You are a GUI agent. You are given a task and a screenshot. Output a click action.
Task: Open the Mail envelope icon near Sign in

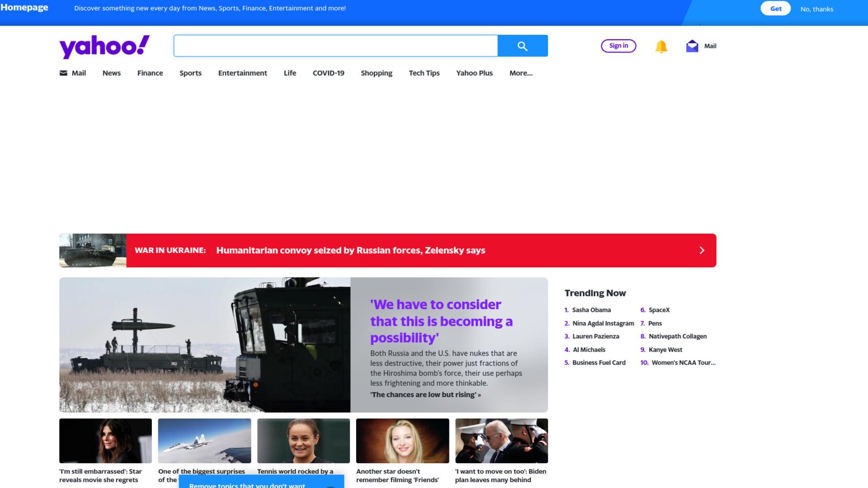tap(692, 46)
